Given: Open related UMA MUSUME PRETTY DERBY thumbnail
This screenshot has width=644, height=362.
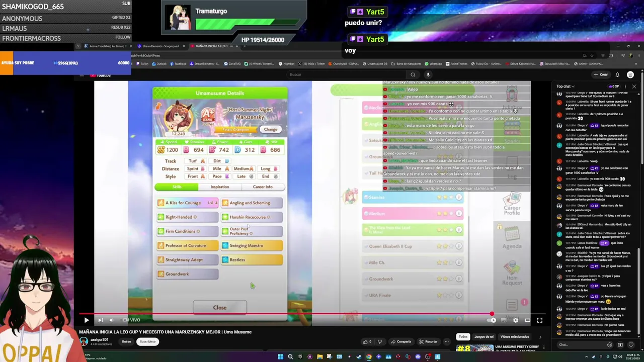Looking at the screenshot, I should [x=475, y=348].
